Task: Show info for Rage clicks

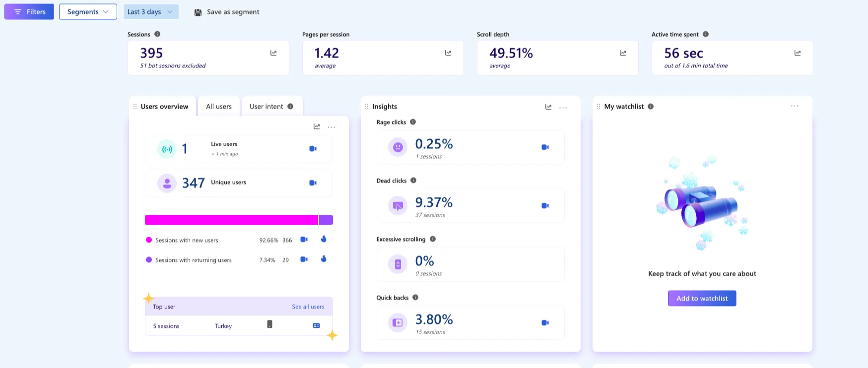Action: coord(413,122)
